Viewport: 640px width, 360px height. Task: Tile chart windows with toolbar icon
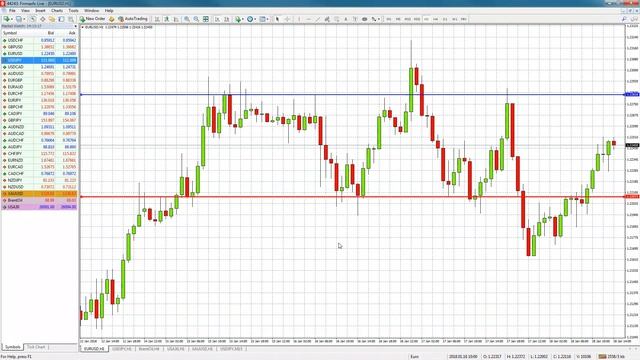tap(206, 19)
